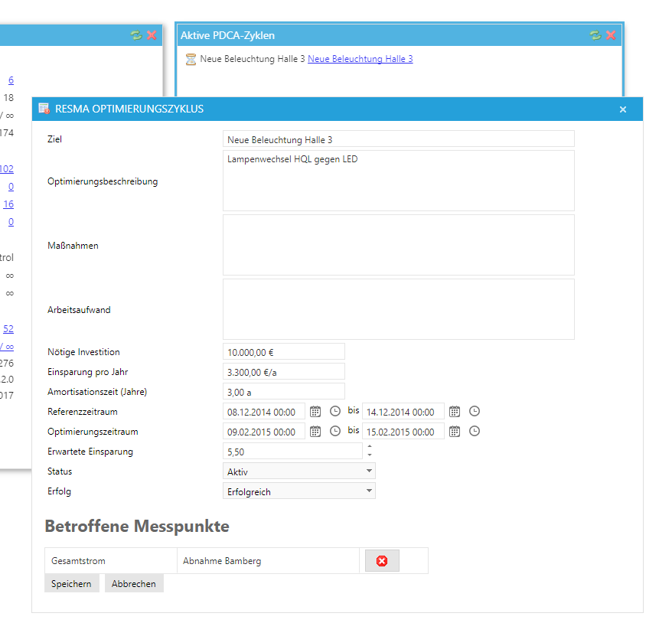
Task: Open time picker for Referenzzeitraum start
Action: click(x=334, y=412)
